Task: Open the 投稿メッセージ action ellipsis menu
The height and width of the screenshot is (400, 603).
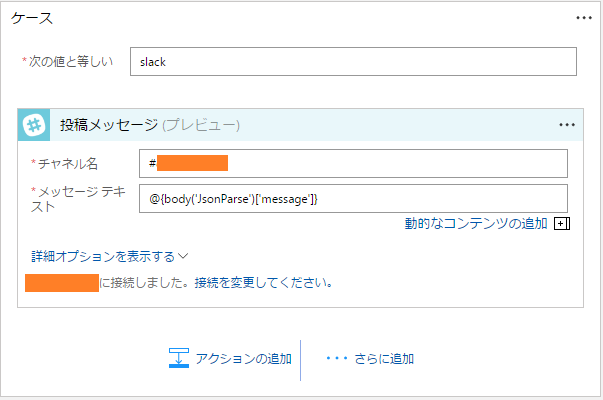Action: pyautogui.click(x=567, y=125)
